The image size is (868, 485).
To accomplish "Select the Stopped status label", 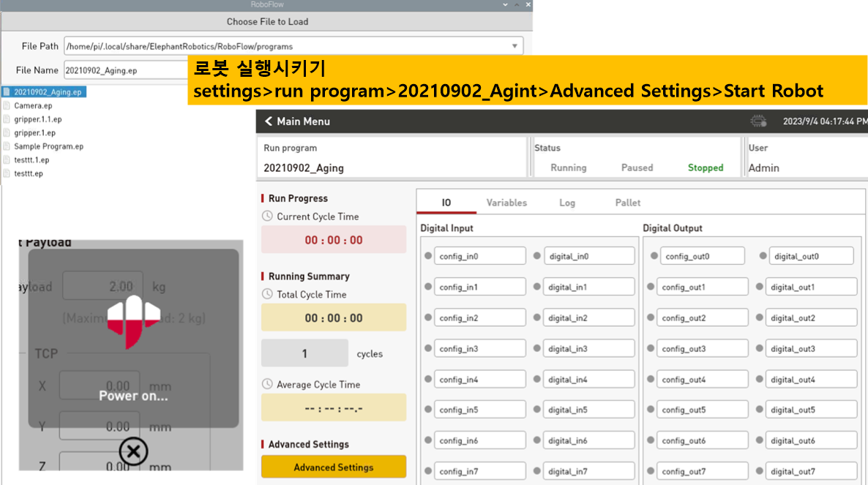I will pos(706,168).
